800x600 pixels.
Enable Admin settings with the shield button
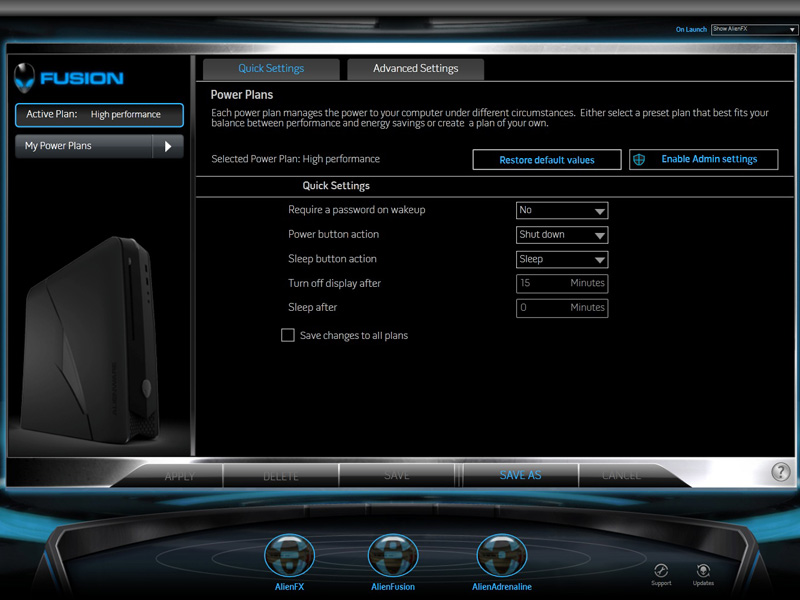click(703, 160)
